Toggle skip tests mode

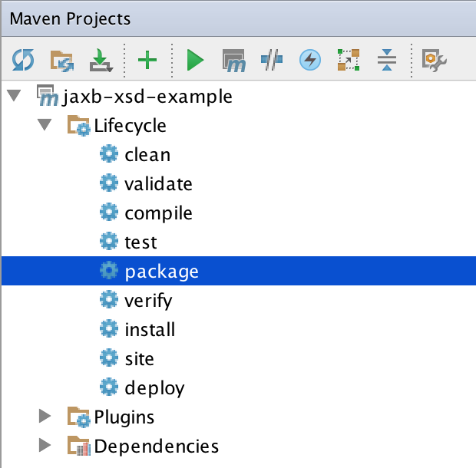click(272, 60)
